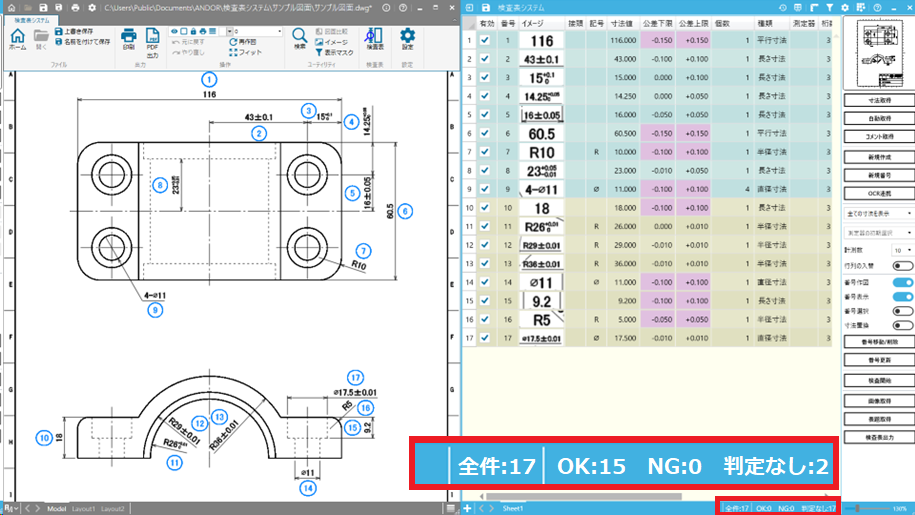Click the ホーム (Home) icon in ribbon
This screenshot has height=515, width=915.
pyautogui.click(x=17, y=39)
